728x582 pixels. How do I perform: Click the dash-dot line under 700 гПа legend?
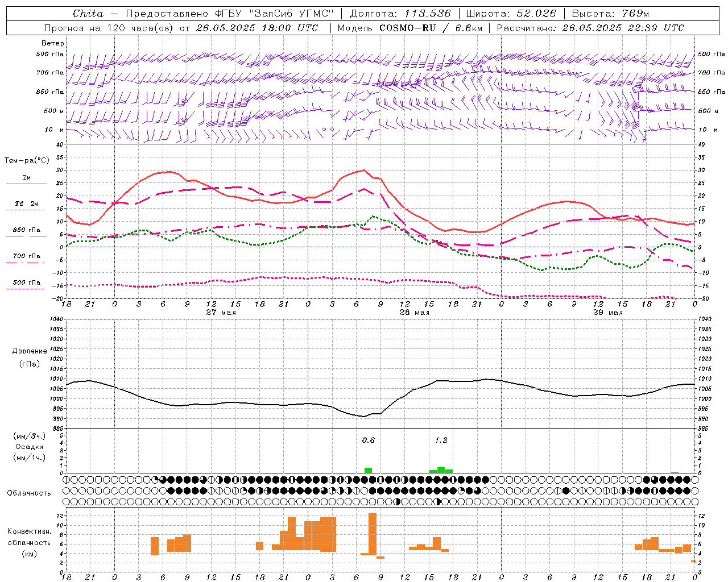point(26,263)
